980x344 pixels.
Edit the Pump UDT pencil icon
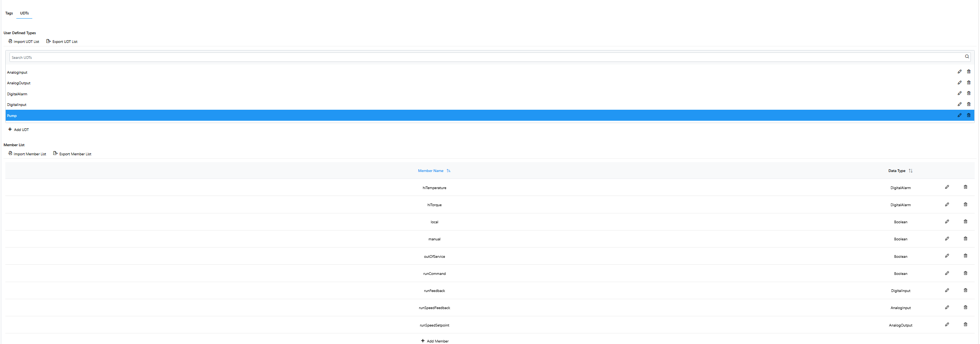coord(959,115)
